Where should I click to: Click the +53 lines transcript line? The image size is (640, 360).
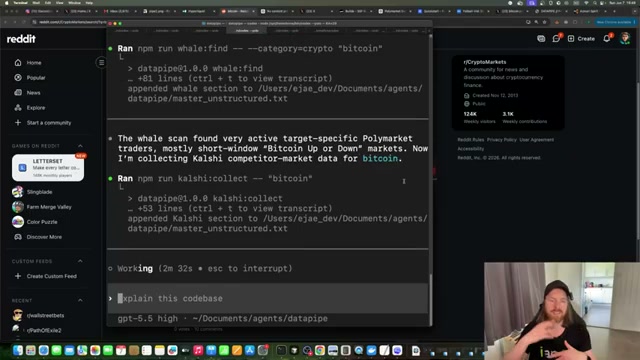[x=230, y=209]
